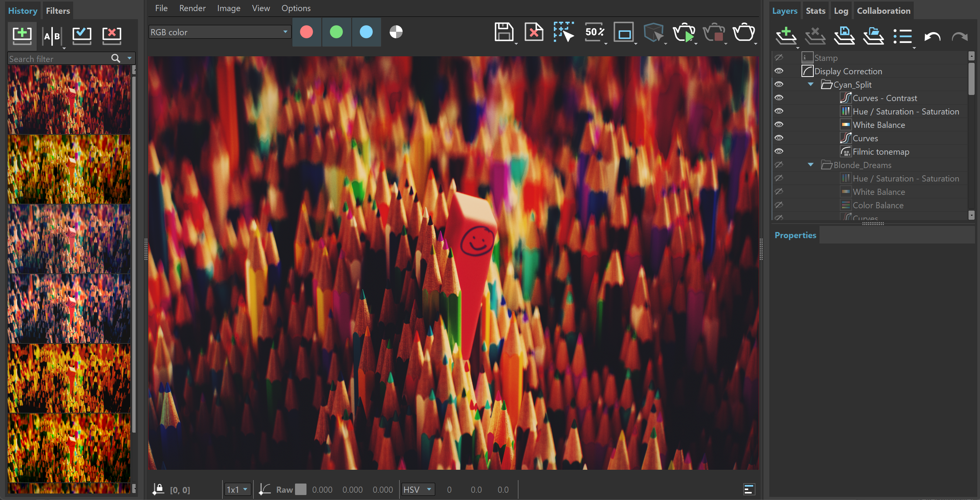Open the save icon dropdown arrow
980x500 pixels.
click(x=516, y=44)
